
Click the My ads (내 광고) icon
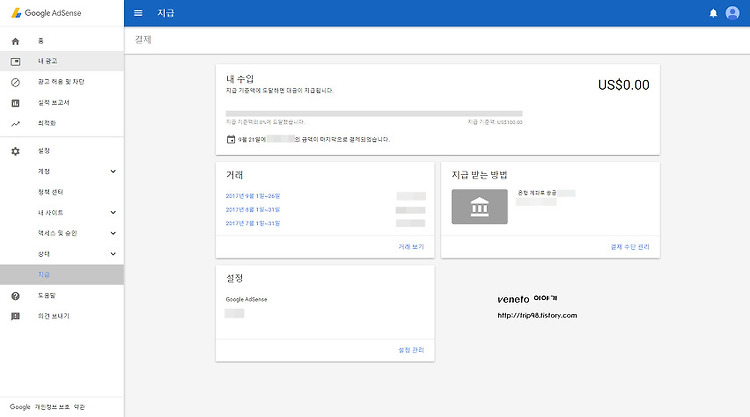click(x=15, y=62)
